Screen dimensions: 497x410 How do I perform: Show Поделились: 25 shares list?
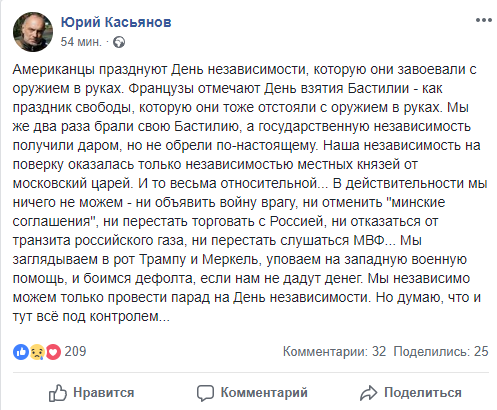441,351
